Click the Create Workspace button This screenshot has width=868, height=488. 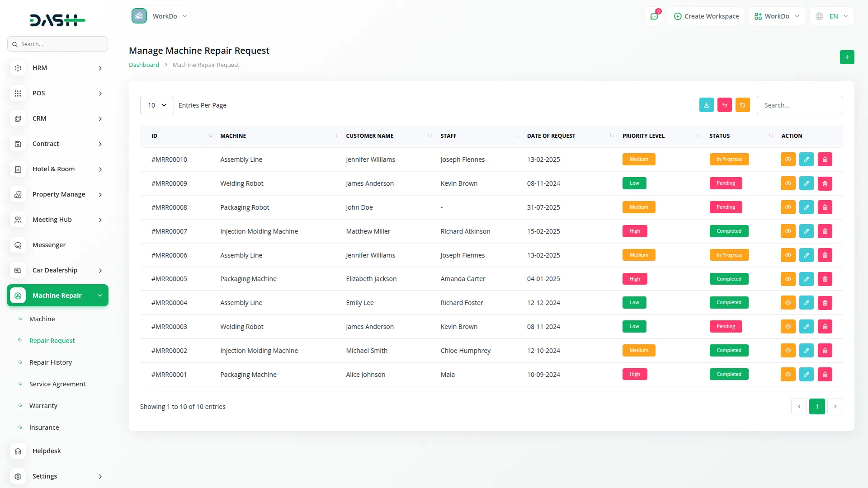coord(707,16)
